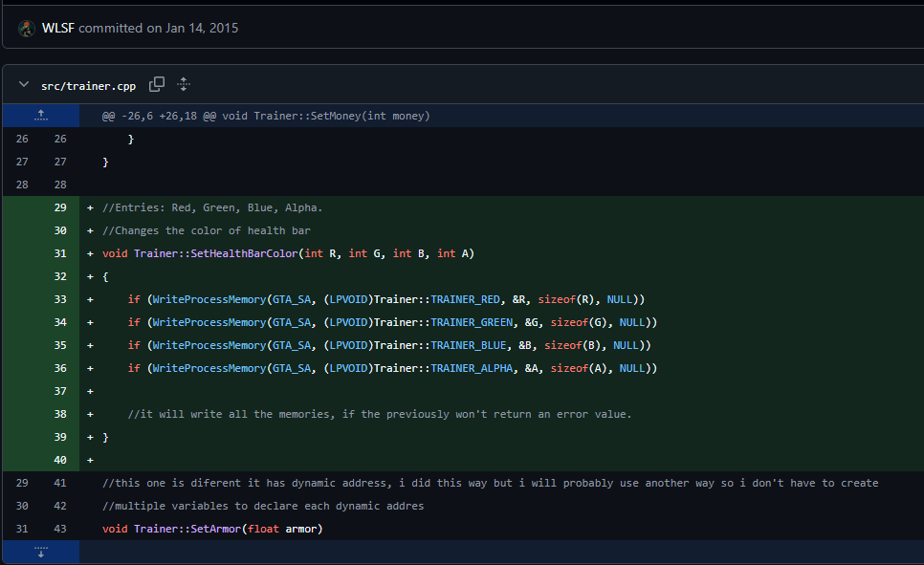This screenshot has width=924, height=565.
Task: Click the TRAINER_BLUE constant
Action: 469,345
